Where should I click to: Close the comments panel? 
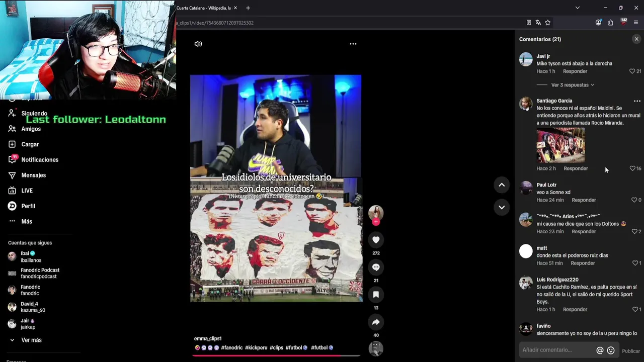(636, 39)
